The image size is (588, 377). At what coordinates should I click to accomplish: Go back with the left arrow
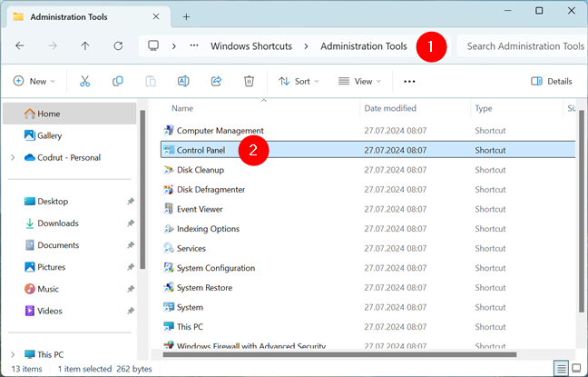[x=19, y=45]
